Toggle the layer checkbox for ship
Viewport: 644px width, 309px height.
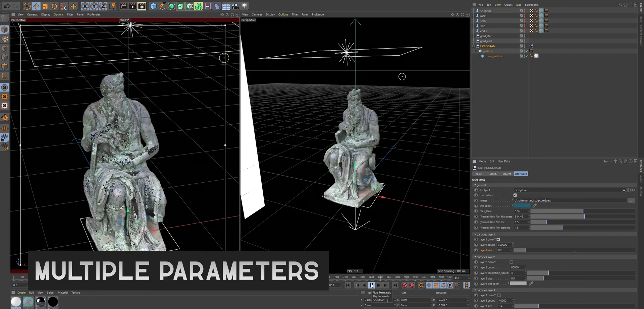tap(521, 26)
